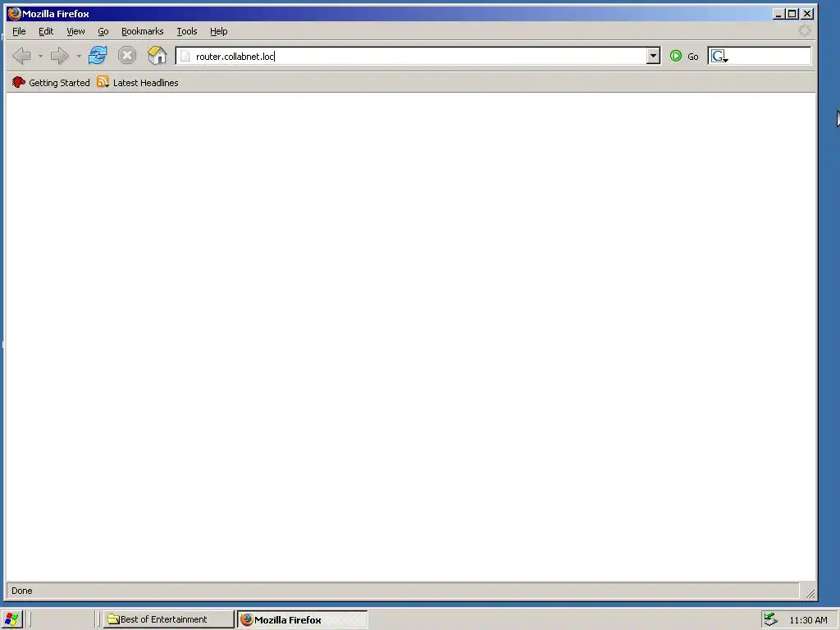This screenshot has height=630, width=840.
Task: Close the Firefox window
Action: (807, 14)
